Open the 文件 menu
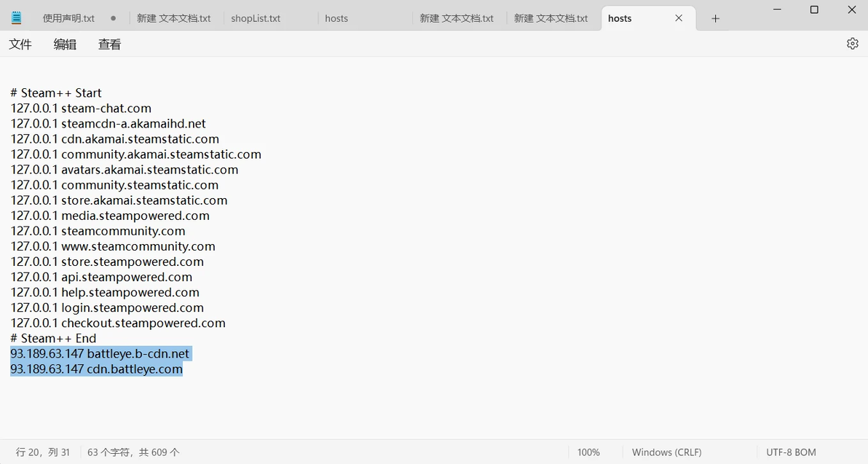The width and height of the screenshot is (868, 464). [x=20, y=44]
